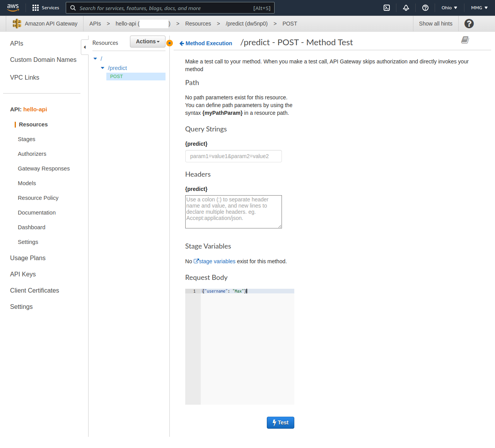Open Gateway Responses

tap(44, 169)
